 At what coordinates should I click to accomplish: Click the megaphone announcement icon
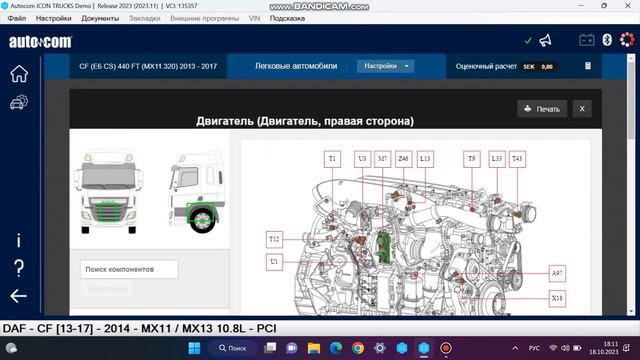546,40
